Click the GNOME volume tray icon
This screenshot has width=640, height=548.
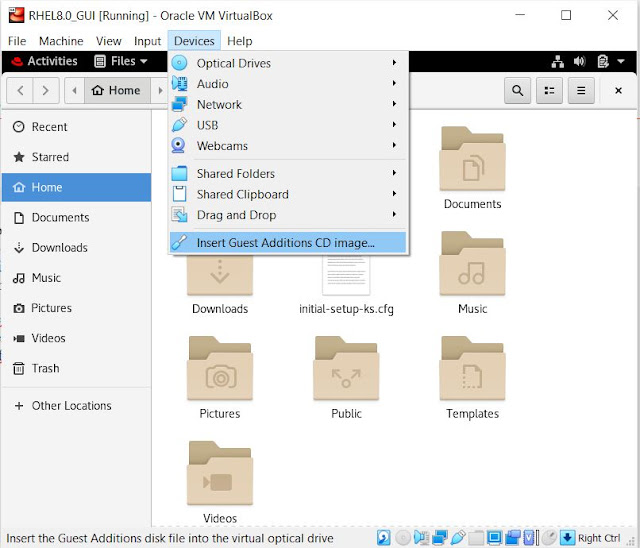point(580,62)
